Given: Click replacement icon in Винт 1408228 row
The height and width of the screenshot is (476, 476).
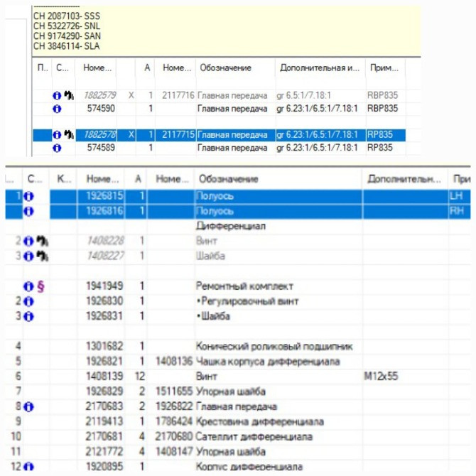Looking at the screenshot, I should coord(40,241).
